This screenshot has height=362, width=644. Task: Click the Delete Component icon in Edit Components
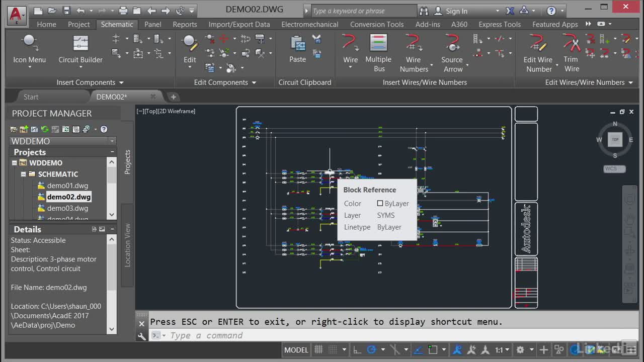210,39
